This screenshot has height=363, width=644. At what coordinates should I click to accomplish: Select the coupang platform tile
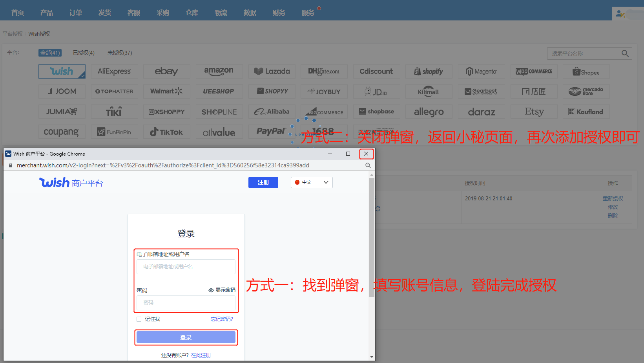(62, 132)
